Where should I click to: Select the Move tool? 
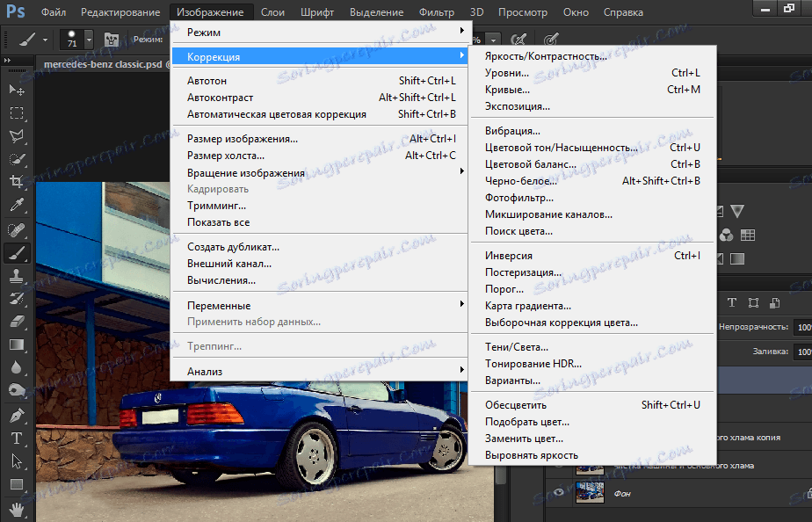(x=17, y=90)
